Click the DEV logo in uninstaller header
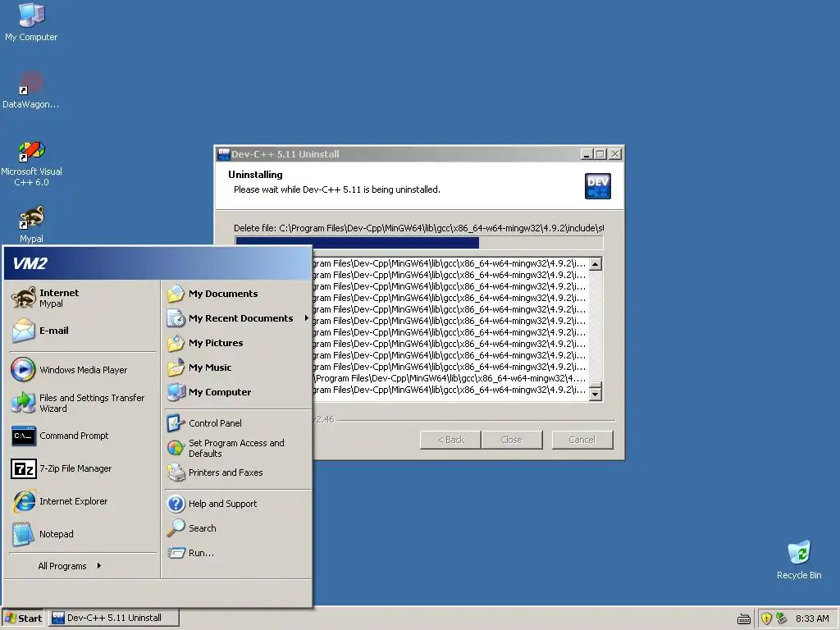 coord(597,186)
